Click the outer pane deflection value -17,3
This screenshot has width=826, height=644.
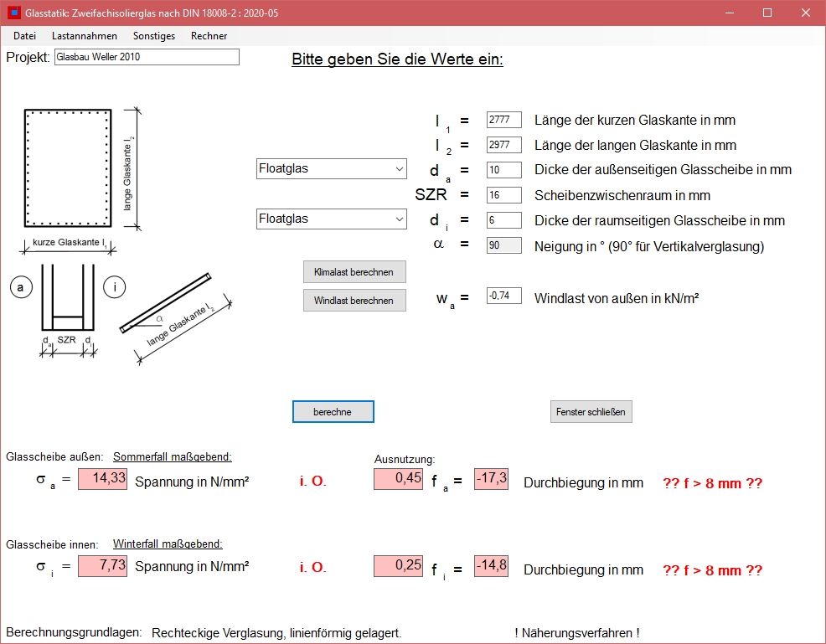click(492, 479)
